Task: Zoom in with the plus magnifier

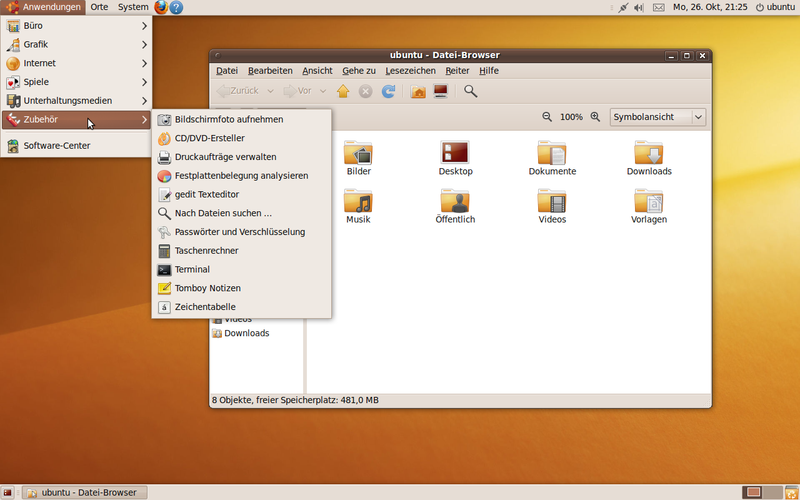Action: pos(595,117)
